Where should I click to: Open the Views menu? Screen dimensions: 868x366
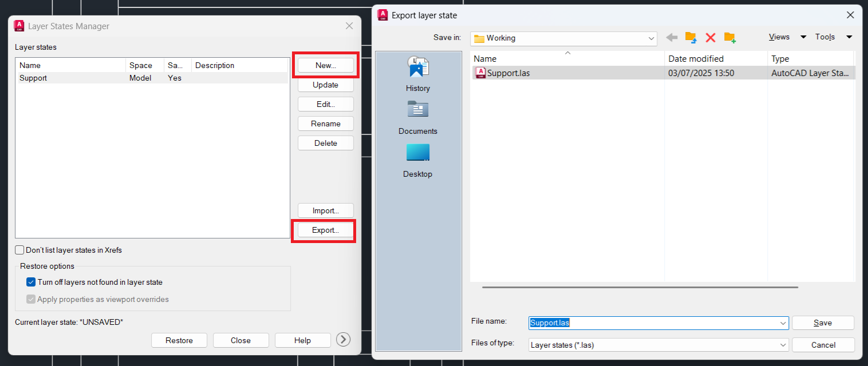point(779,37)
